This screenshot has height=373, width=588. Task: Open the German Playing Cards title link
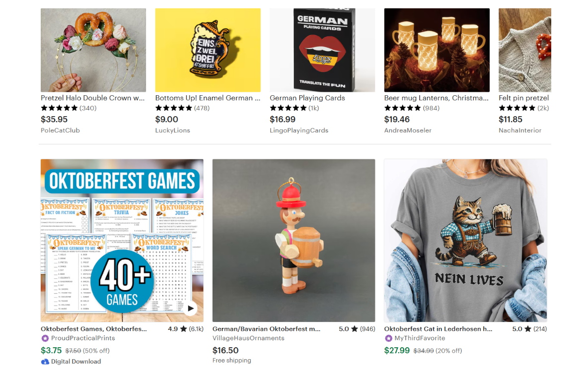pyautogui.click(x=307, y=98)
